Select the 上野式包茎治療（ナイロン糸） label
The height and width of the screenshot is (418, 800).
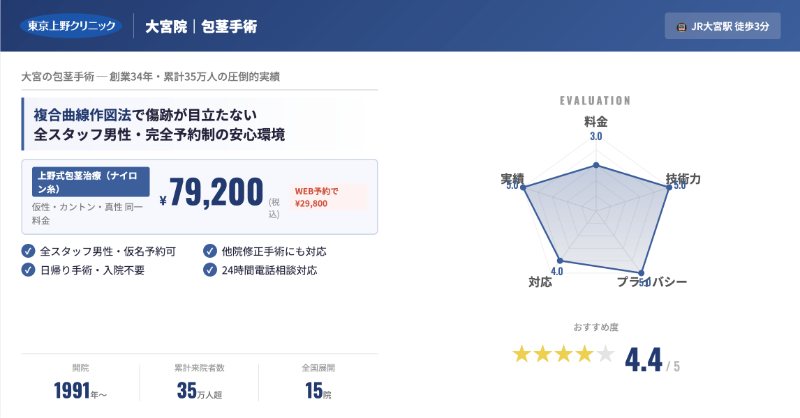91,180
